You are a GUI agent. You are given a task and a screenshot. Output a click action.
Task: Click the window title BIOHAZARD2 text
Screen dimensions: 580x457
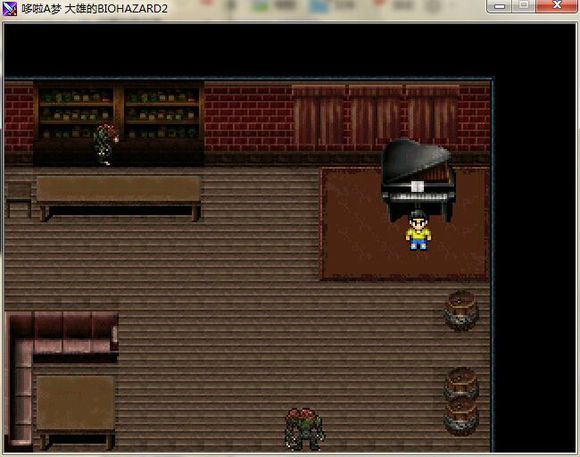133,9
